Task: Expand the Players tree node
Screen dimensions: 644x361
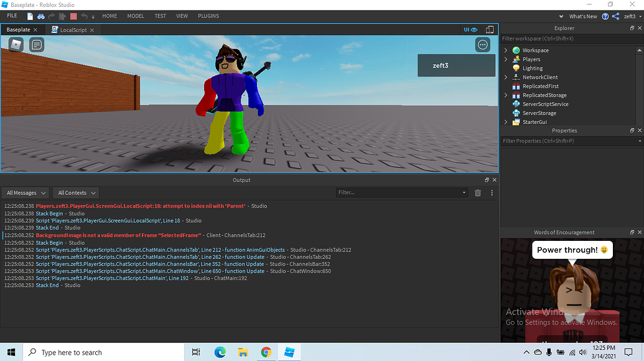Action: point(506,59)
